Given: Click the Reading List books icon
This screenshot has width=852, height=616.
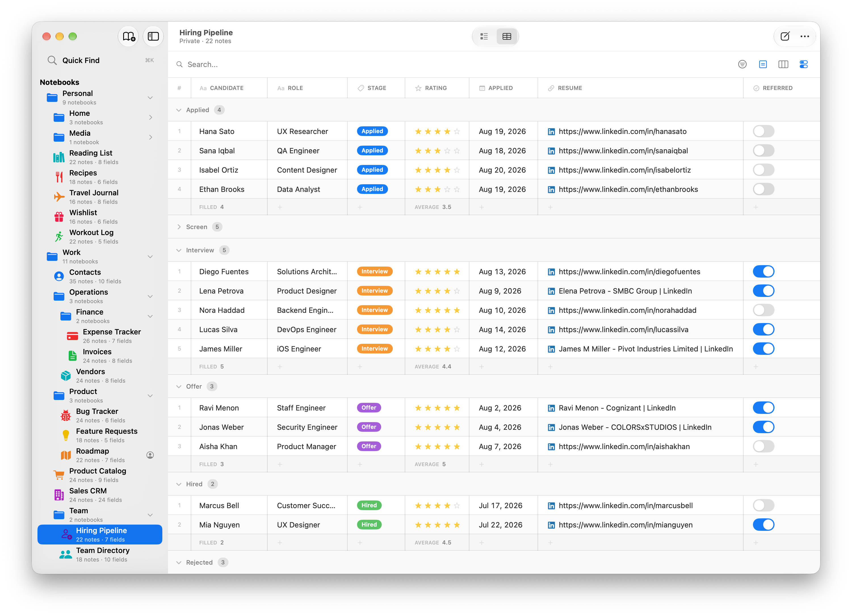Looking at the screenshot, I should (59, 157).
